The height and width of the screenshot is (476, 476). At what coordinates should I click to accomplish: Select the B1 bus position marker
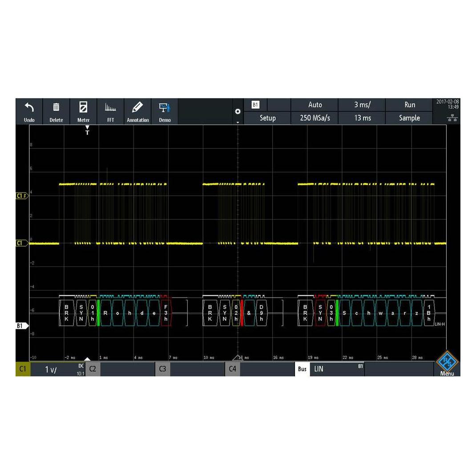tap(22, 326)
